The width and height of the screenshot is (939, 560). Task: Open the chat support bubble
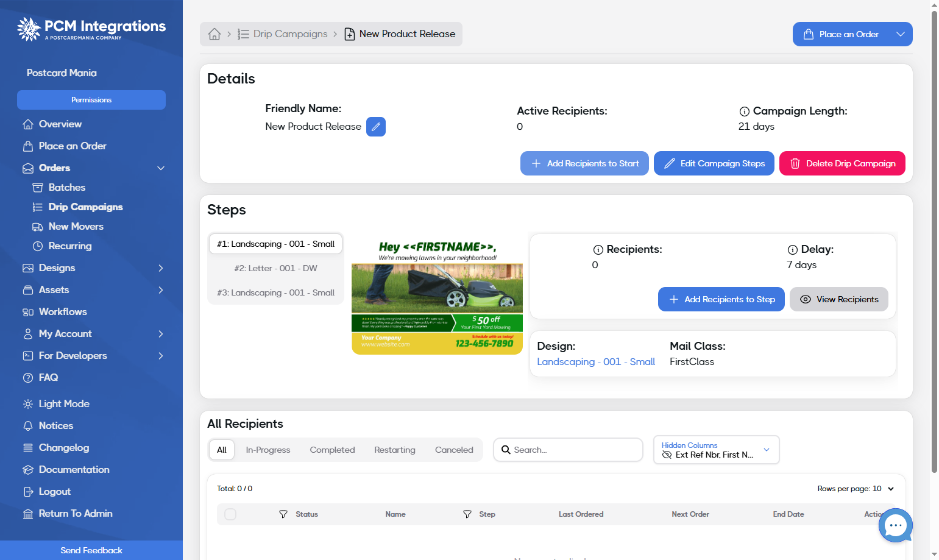(895, 525)
